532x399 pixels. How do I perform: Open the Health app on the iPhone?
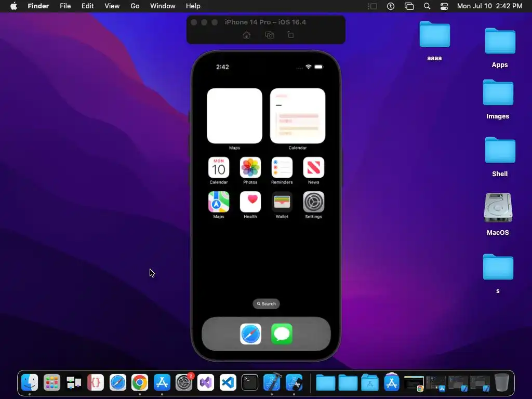coord(250,202)
